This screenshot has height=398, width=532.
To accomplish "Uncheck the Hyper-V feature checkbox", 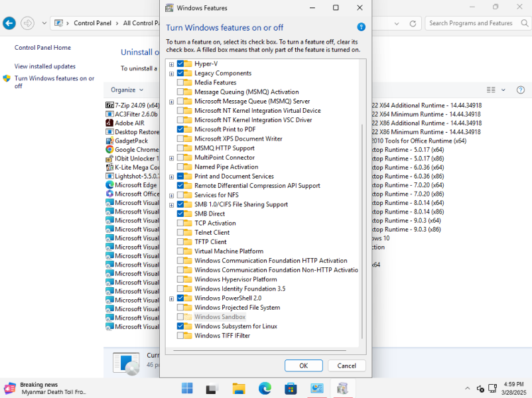I will (x=180, y=64).
